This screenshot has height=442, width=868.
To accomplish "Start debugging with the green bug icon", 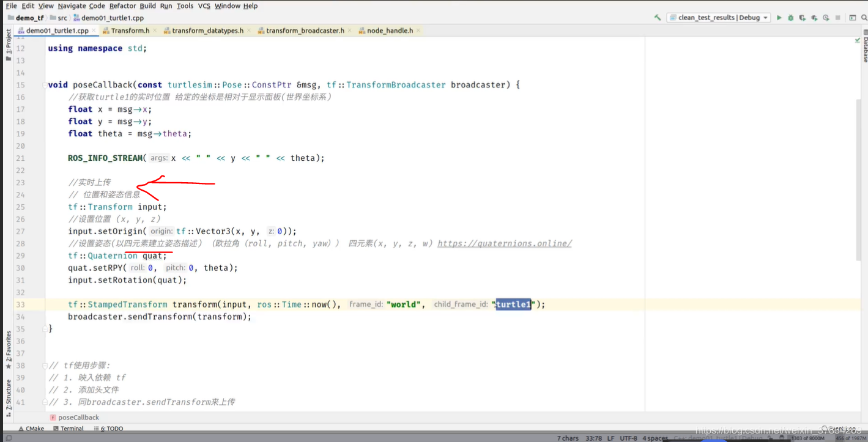I will (x=791, y=18).
